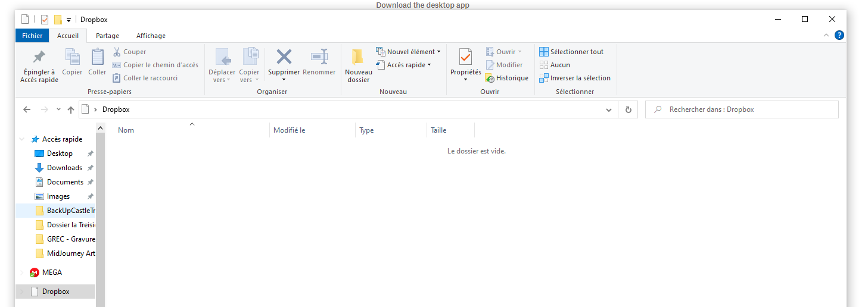The image size is (868, 307).
Task: Click navigation pane scrollbar up arrow
Action: (100, 128)
